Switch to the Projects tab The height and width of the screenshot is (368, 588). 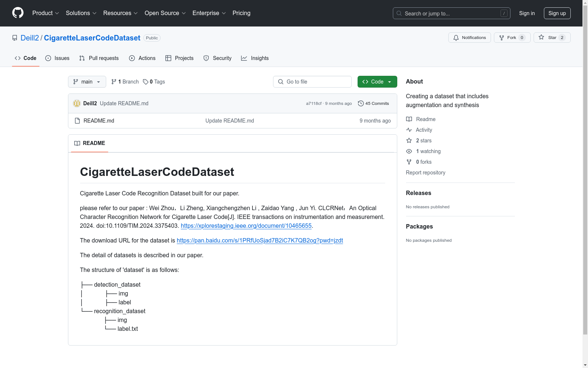tap(179, 58)
